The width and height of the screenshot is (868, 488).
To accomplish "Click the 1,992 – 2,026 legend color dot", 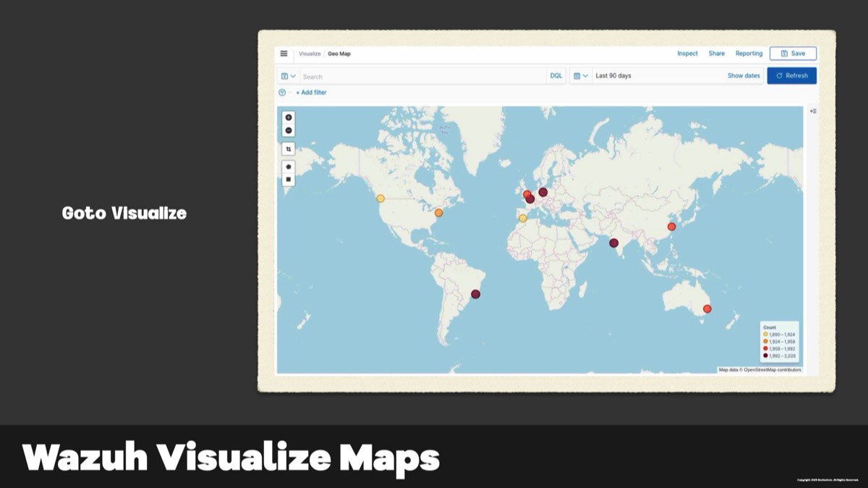I will click(x=765, y=356).
